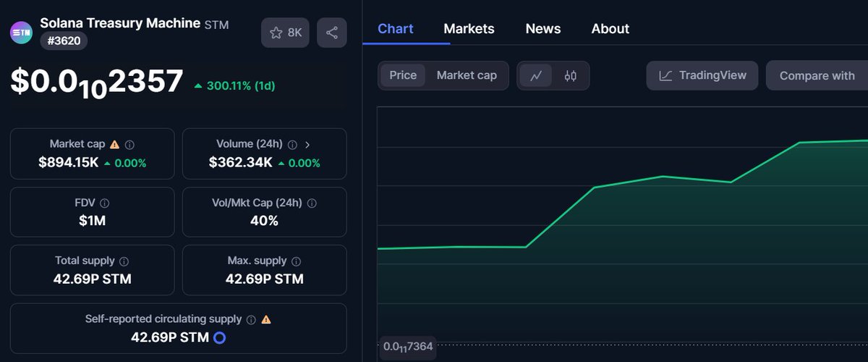
Task: Click the Vol/Mkt Cap (24h) info icon
Action: point(311,203)
